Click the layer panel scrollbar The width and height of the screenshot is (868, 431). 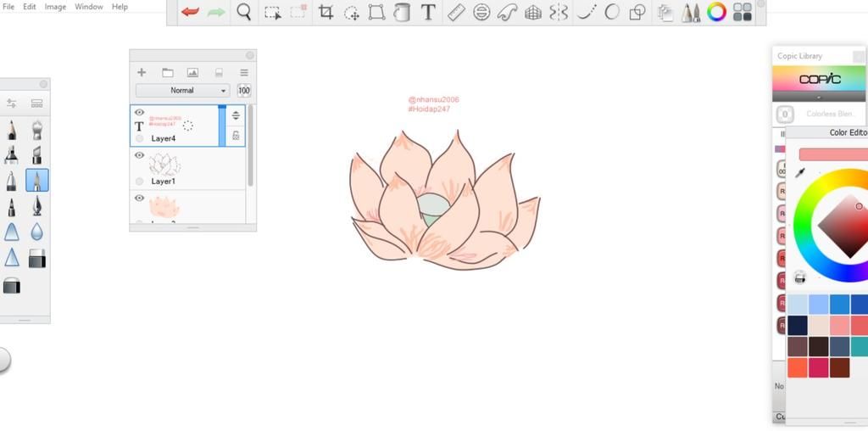click(x=250, y=145)
